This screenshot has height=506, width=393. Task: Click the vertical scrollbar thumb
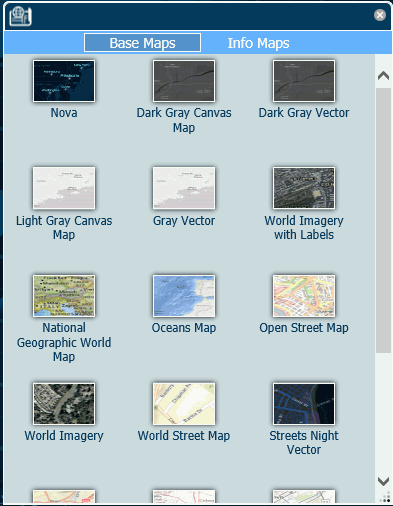(384, 220)
